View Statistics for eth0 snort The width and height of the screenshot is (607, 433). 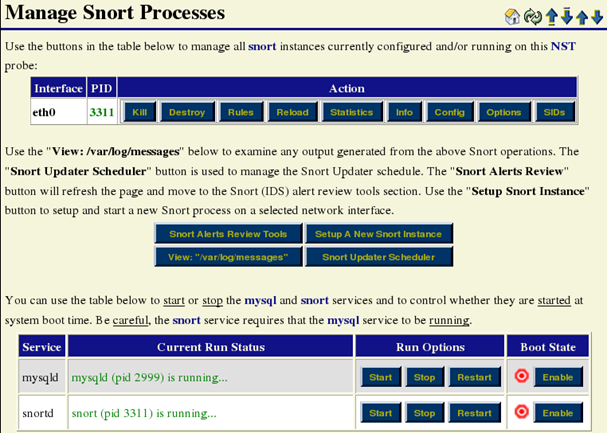[351, 112]
